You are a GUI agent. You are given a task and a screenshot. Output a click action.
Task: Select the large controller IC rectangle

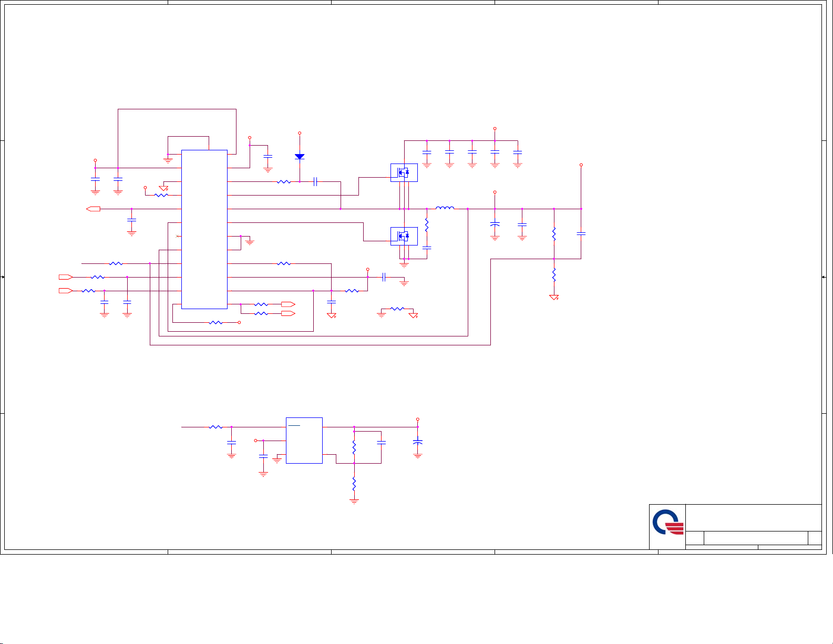point(204,229)
